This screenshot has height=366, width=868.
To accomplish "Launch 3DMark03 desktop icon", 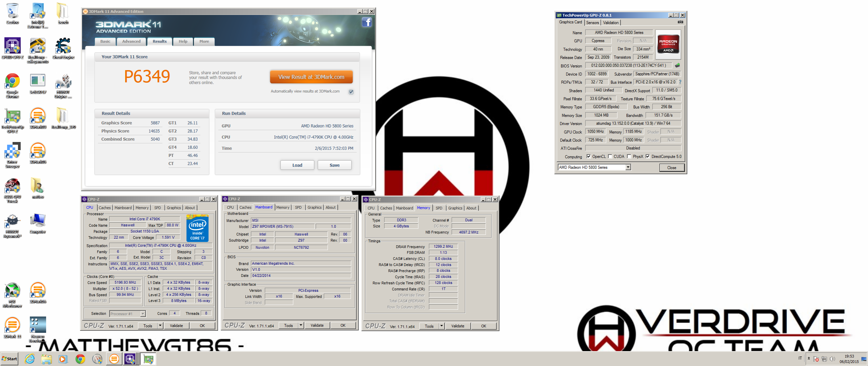I will pyautogui.click(x=38, y=118).
